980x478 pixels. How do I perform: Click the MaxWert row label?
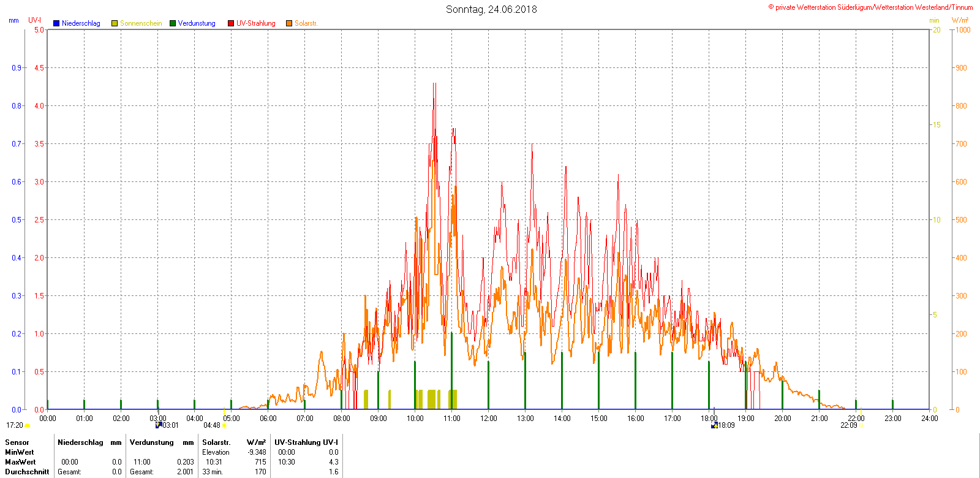[x=20, y=462]
